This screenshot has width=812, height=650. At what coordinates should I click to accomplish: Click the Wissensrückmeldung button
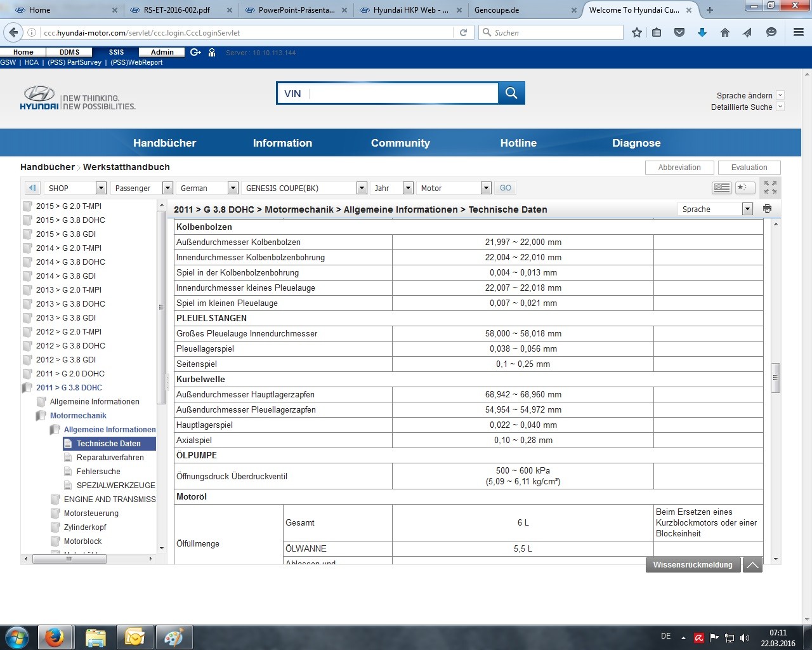(x=693, y=565)
